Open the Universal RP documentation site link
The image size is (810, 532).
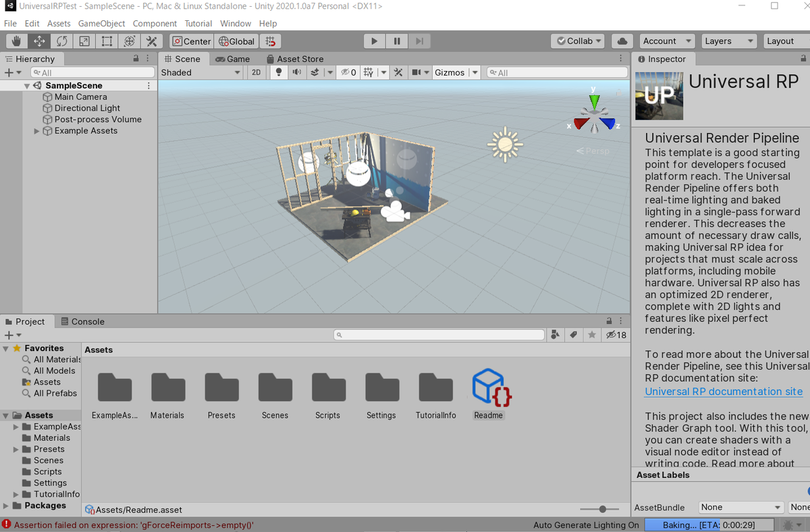(724, 392)
